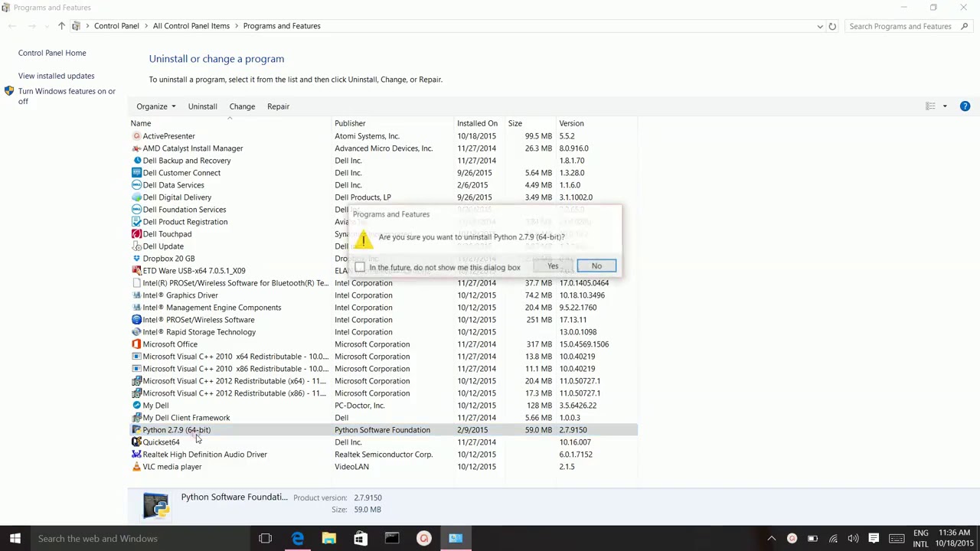Click the My Dell icon
This screenshot has width=980, height=551.
tap(136, 406)
